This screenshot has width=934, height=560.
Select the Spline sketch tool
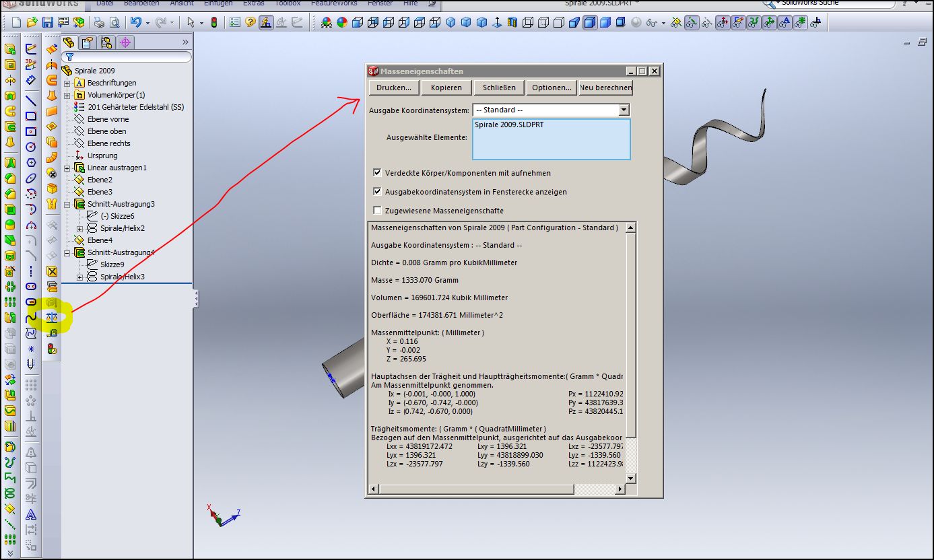pos(31,317)
